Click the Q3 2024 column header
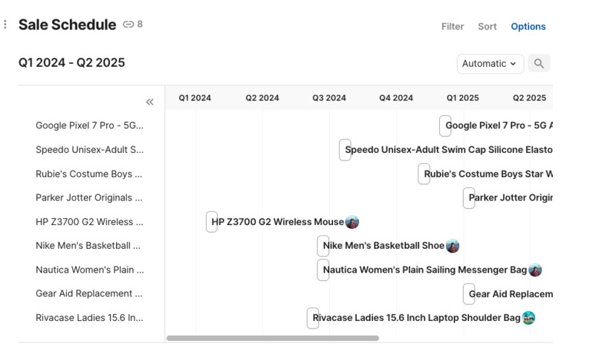The image size is (599, 364). [x=329, y=98]
